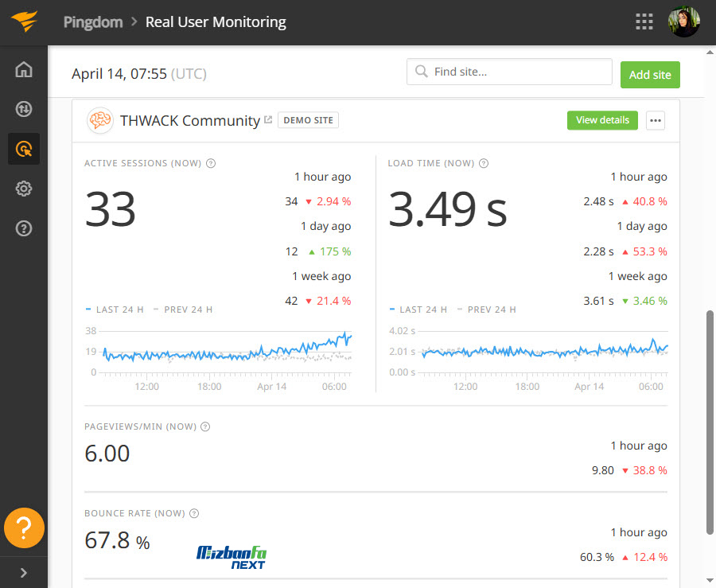
Task: Click the ACTIVE SESSIONS (NOW) label
Action: tap(143, 163)
